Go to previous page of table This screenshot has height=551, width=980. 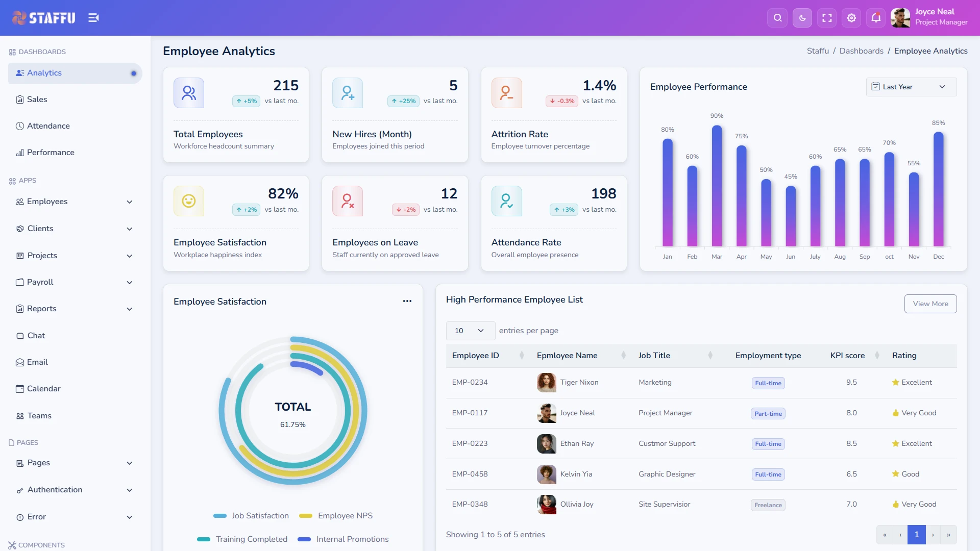[x=900, y=535]
